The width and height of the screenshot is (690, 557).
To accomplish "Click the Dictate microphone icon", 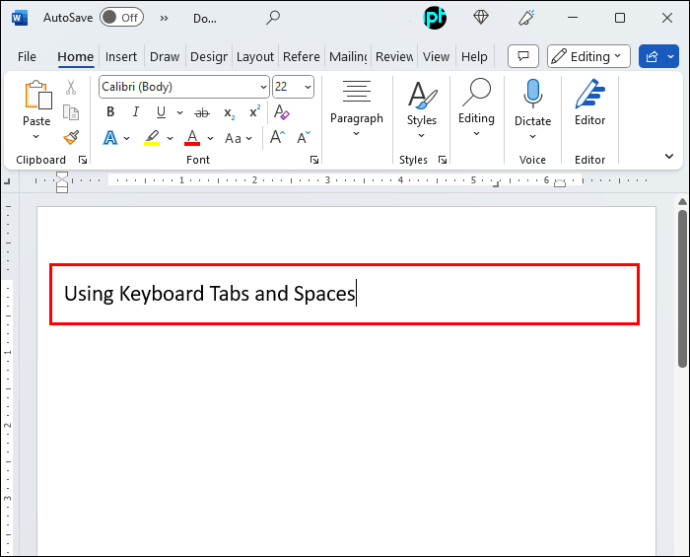I will coord(532,93).
